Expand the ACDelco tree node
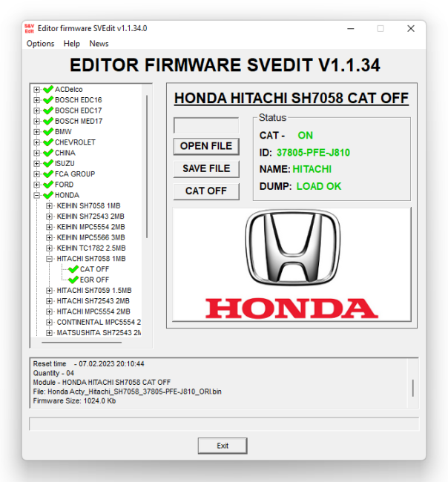This screenshot has width=448, height=482. click(36, 90)
